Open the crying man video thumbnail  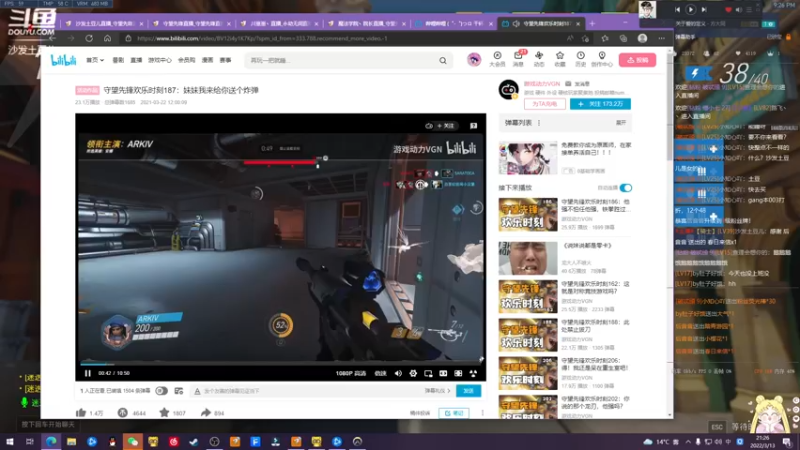[x=528, y=258]
